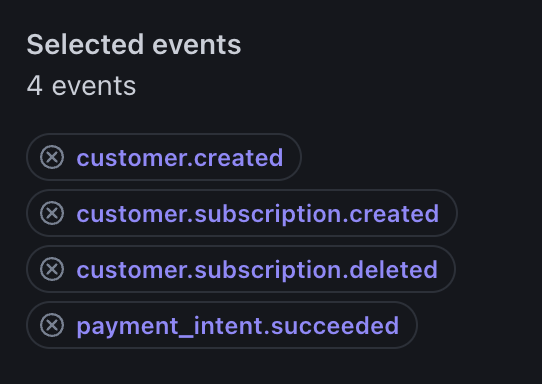Click the customer.created label text
The height and width of the screenshot is (384, 542).
tap(180, 158)
